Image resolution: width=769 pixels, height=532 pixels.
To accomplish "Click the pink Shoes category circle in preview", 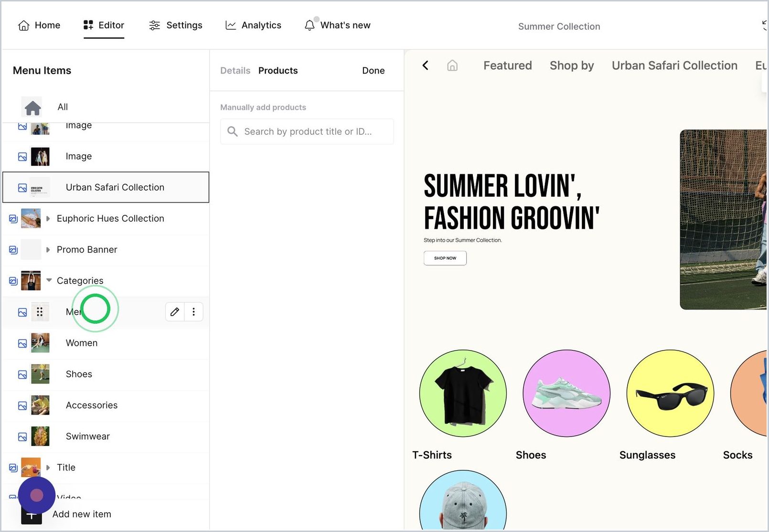I will 566,393.
